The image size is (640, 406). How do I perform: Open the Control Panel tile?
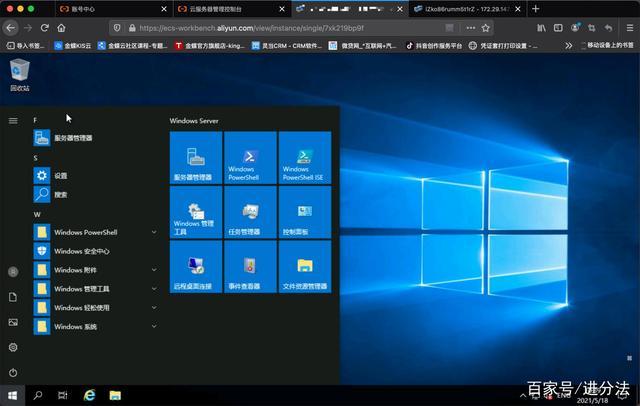click(x=305, y=212)
